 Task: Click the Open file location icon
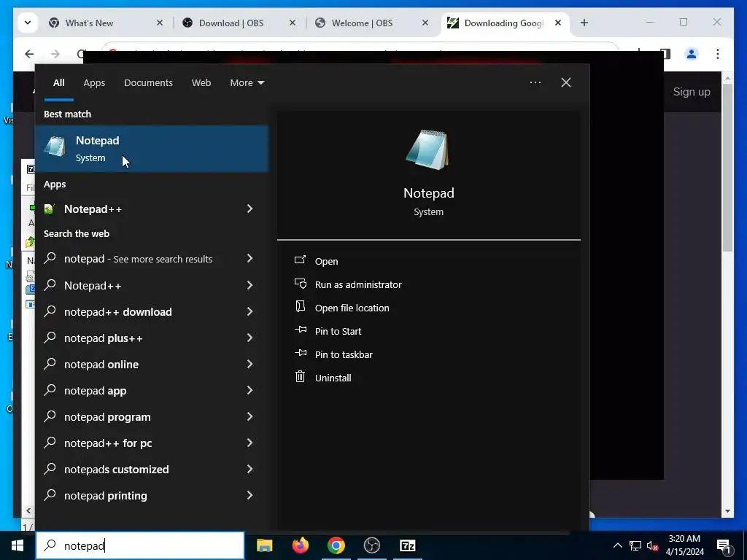point(300,307)
